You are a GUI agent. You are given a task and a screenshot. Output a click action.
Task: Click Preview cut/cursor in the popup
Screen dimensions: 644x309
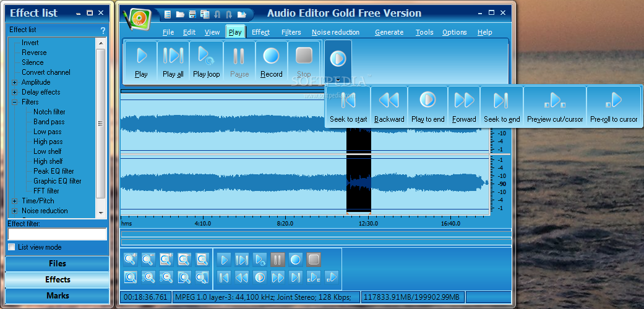555,106
